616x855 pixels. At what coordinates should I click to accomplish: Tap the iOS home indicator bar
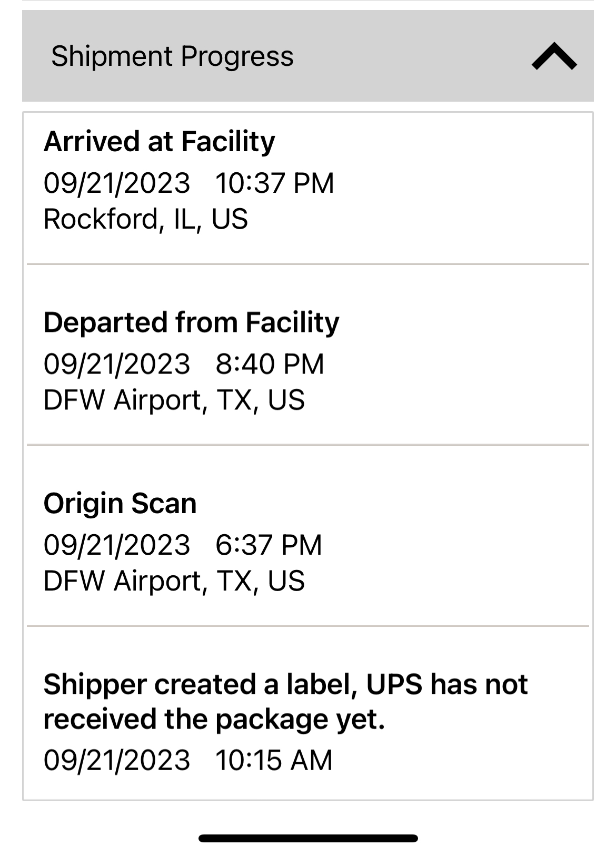pyautogui.click(x=308, y=838)
